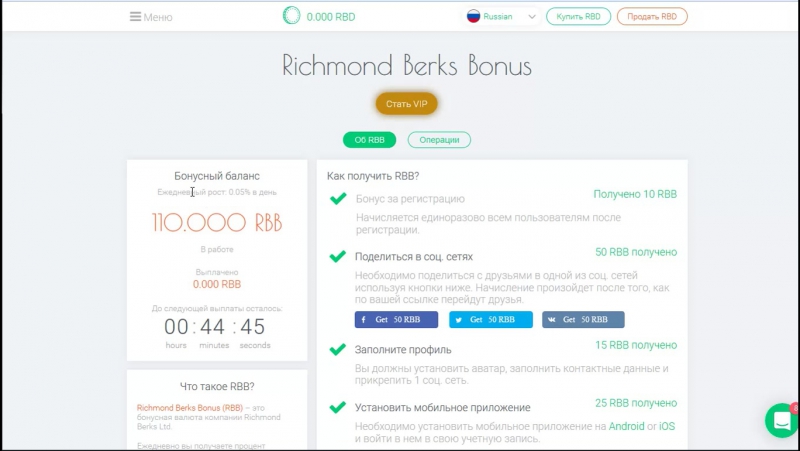Click the Facebook Get 50 RBB button
Screen dimensions: 800x451
click(396, 319)
